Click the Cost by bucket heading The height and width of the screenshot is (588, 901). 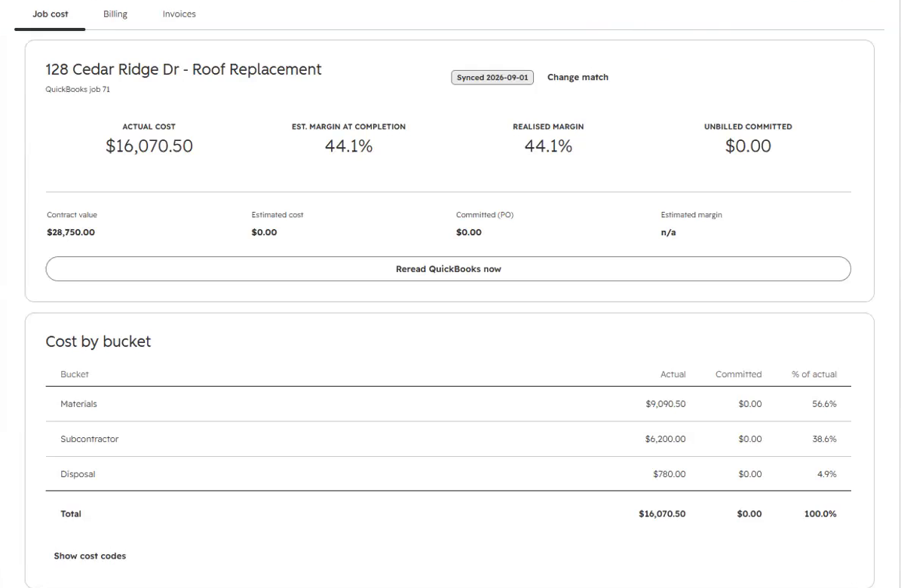click(98, 341)
